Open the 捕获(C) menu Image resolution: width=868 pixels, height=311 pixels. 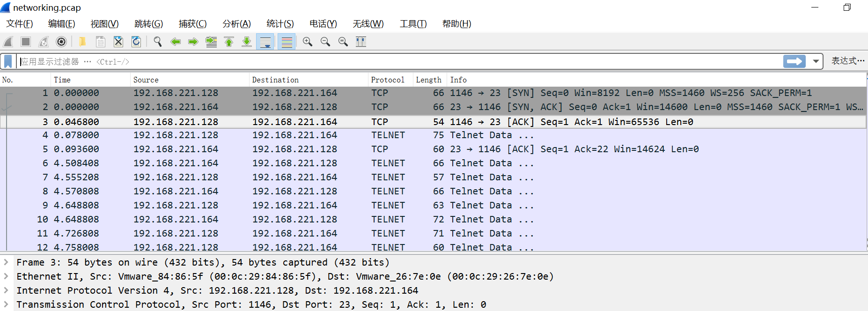(x=192, y=24)
